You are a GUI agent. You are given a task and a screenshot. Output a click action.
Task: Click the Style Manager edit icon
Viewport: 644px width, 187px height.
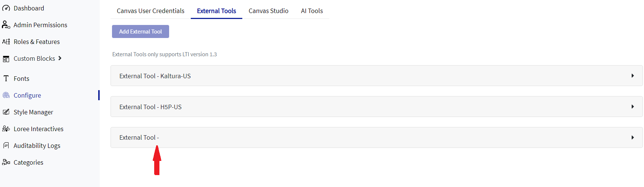6,112
